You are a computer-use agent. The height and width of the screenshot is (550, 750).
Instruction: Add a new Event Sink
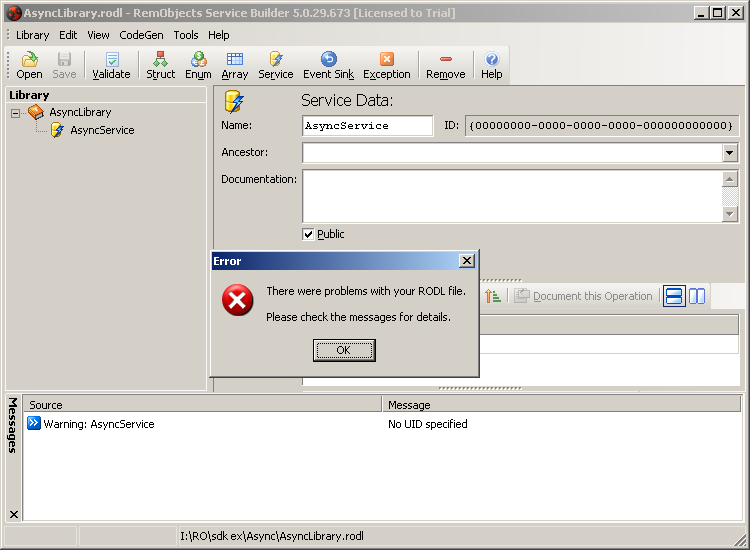(329, 65)
